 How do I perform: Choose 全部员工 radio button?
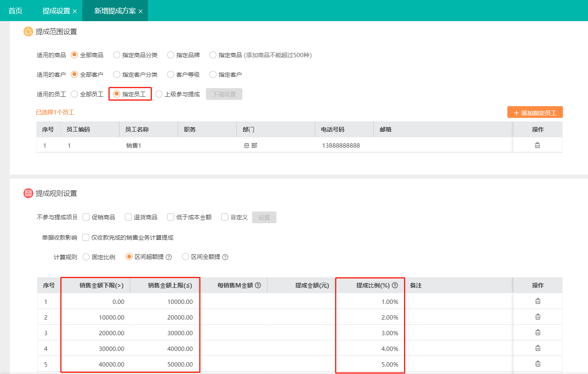pos(74,94)
